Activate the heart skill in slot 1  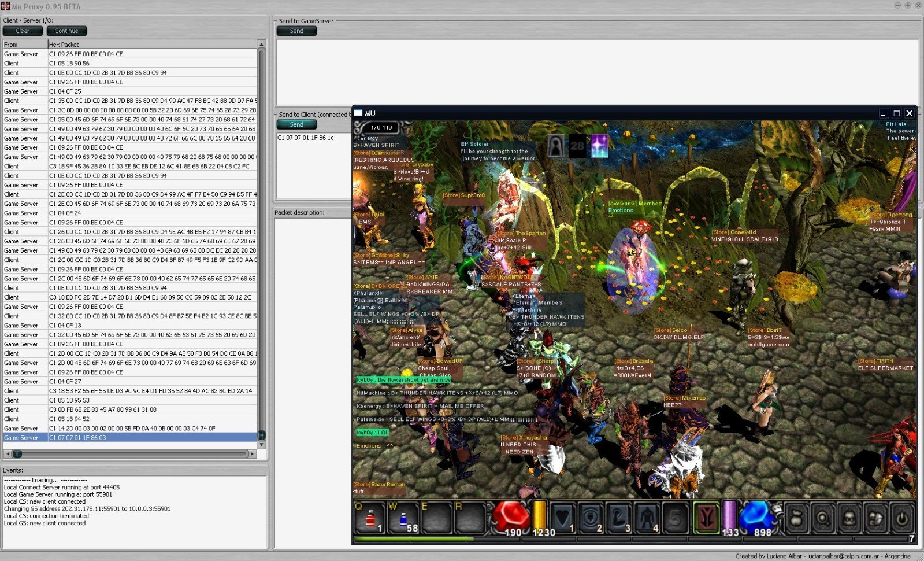(563, 516)
